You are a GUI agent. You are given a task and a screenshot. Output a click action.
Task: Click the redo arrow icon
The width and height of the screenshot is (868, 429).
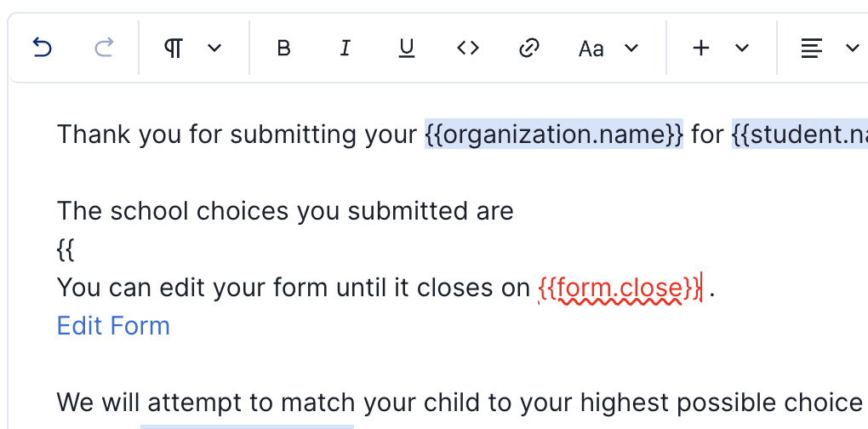click(104, 49)
